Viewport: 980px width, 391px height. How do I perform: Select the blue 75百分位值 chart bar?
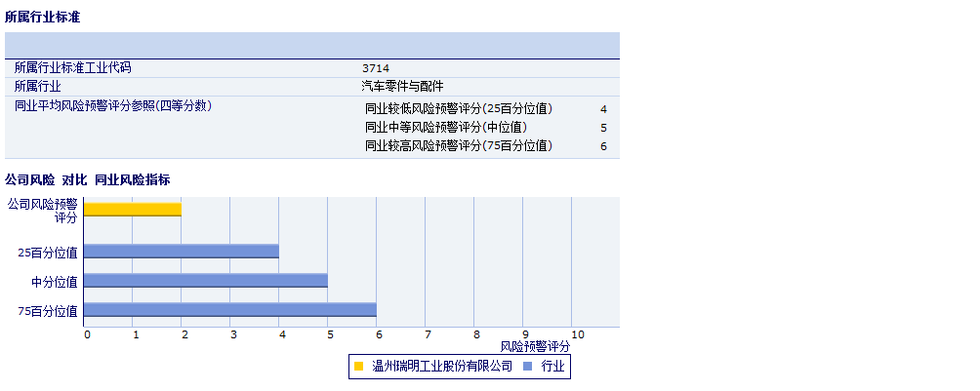(x=230, y=310)
